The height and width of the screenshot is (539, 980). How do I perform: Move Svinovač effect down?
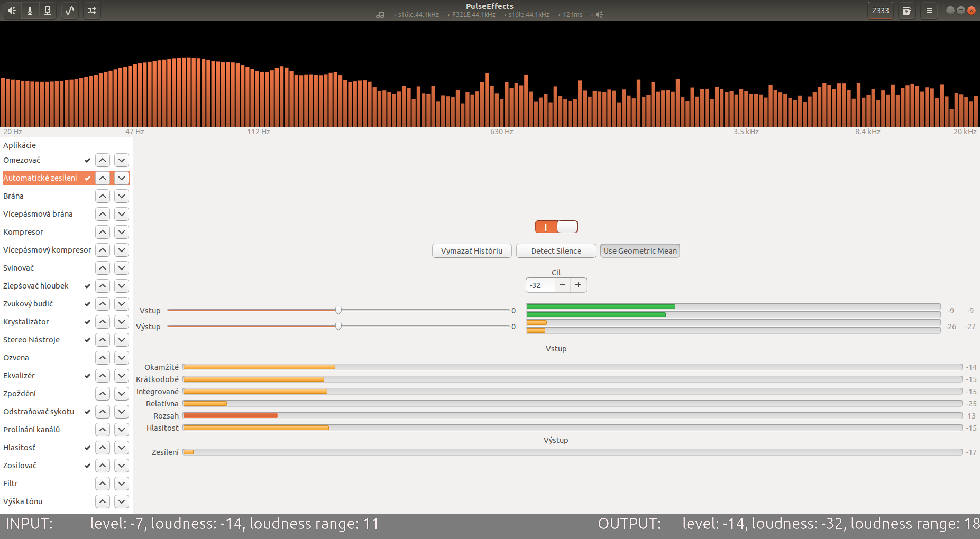tap(122, 268)
